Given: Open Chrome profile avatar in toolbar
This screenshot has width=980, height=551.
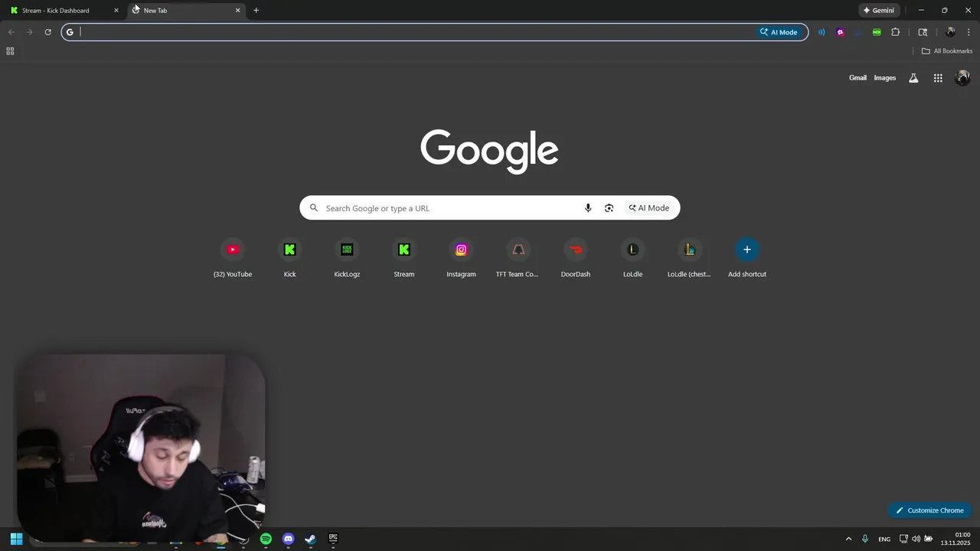Looking at the screenshot, I should [950, 32].
